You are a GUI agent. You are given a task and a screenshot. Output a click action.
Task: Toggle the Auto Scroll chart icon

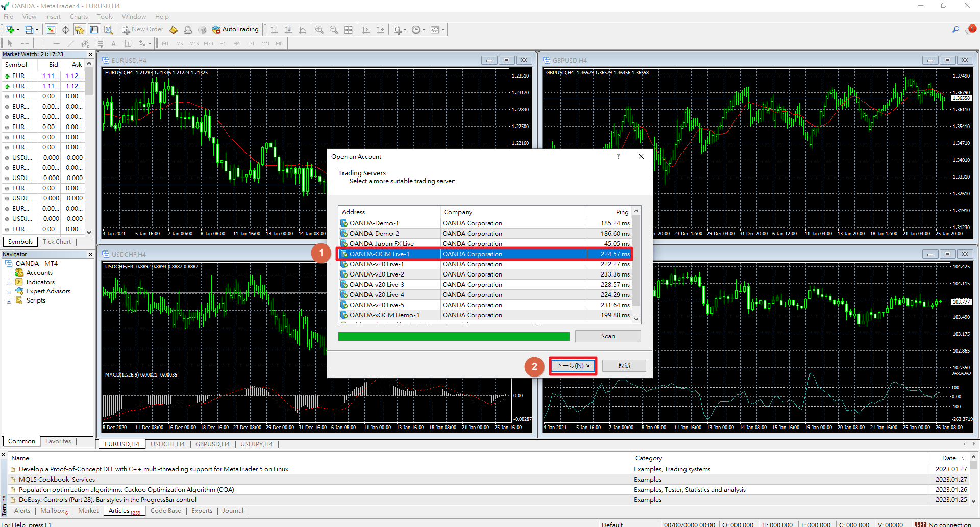pos(366,30)
